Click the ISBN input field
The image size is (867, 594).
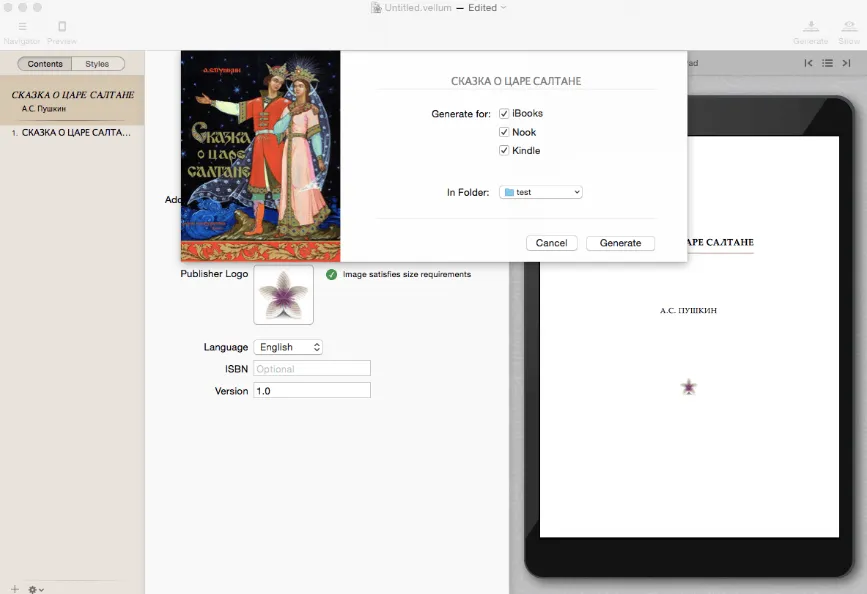pyautogui.click(x=312, y=368)
